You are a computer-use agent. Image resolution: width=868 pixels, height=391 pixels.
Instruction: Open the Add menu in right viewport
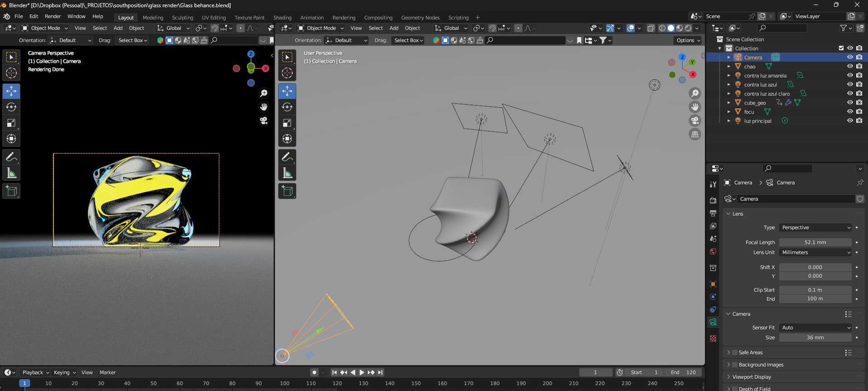click(394, 28)
